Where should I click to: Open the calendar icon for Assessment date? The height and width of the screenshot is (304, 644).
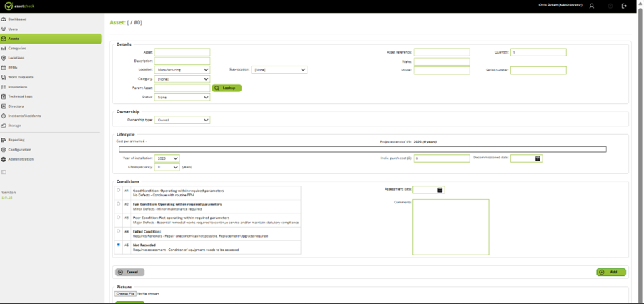(x=440, y=190)
